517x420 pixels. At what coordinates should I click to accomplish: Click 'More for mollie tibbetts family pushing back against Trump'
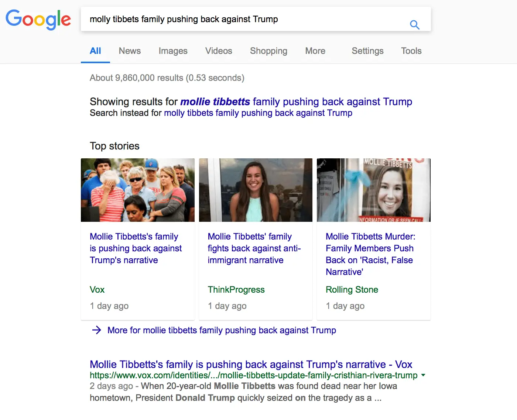[x=222, y=330]
